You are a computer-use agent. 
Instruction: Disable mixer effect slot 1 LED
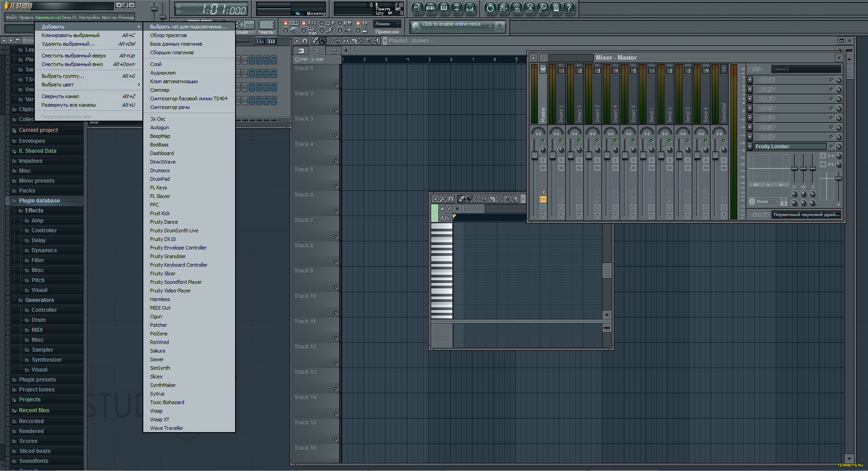pyautogui.click(x=831, y=80)
